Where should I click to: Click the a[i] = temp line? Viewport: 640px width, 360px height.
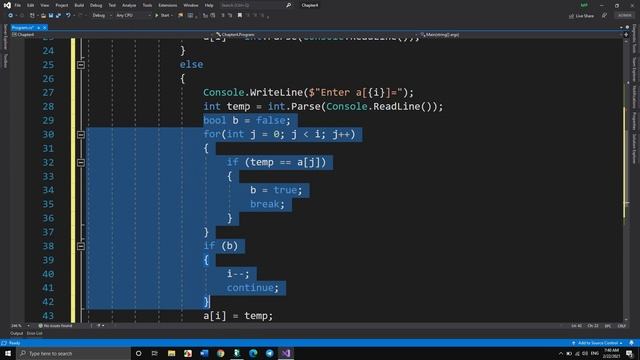point(238,316)
